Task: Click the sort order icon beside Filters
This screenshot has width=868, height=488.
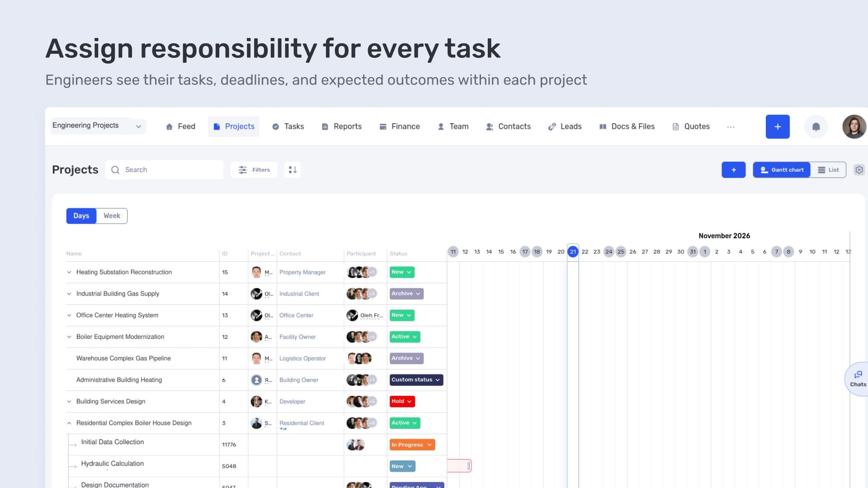Action: 292,170
